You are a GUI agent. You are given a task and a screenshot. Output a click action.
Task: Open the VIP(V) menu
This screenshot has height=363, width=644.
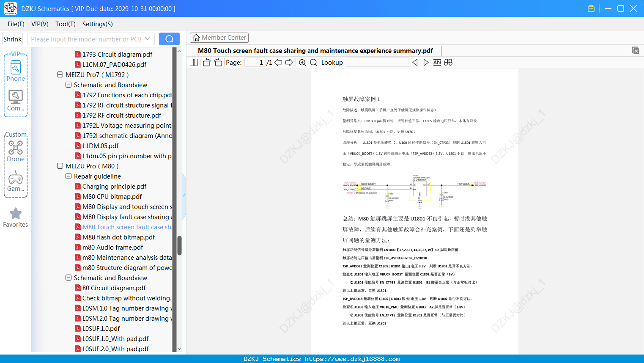40,24
